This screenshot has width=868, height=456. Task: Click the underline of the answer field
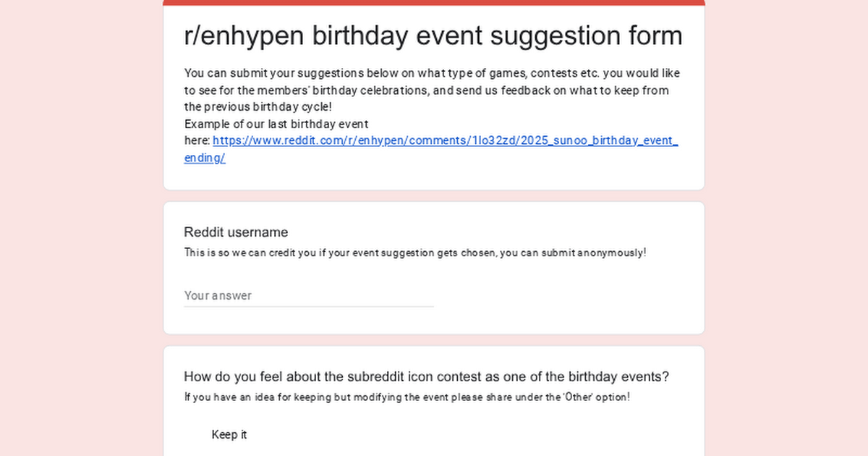click(309, 306)
